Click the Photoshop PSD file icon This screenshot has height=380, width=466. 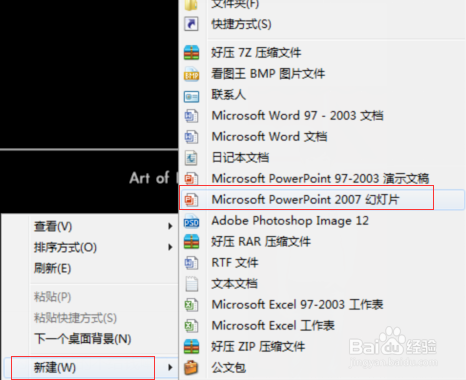pyautogui.click(x=191, y=221)
